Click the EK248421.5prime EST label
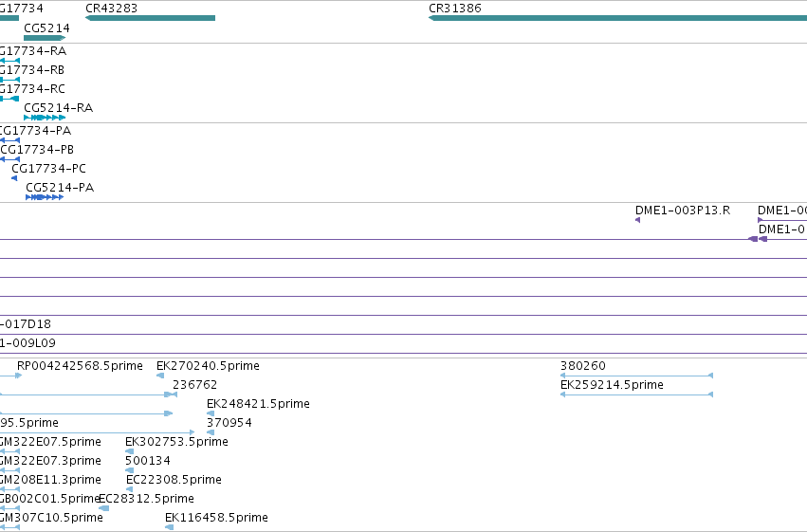 point(258,403)
